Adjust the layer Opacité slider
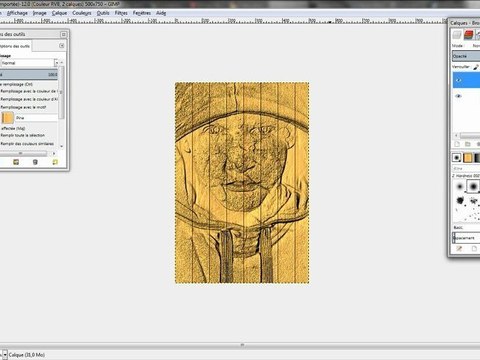Screen dimensions: 480x360 466,56
